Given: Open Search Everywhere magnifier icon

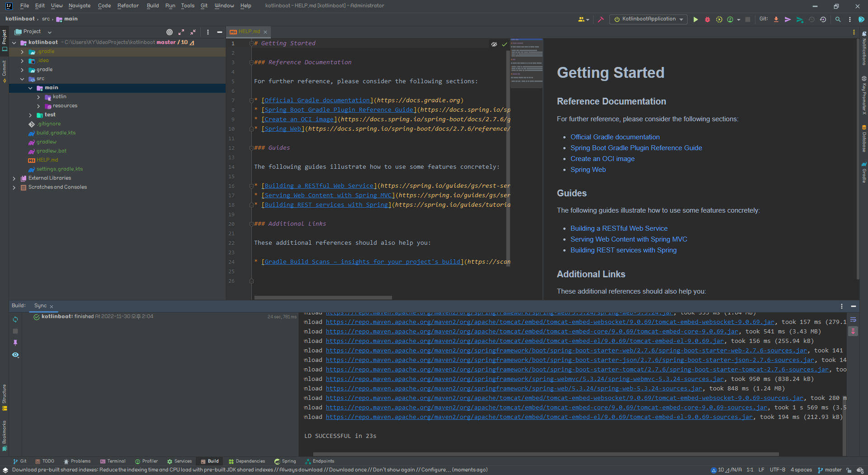Looking at the screenshot, I should (x=838, y=19).
